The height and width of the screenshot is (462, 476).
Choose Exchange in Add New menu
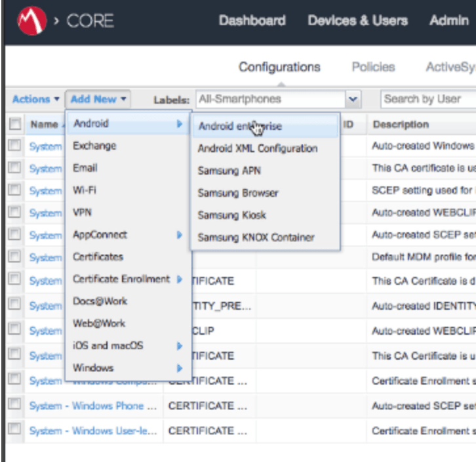tap(128, 146)
